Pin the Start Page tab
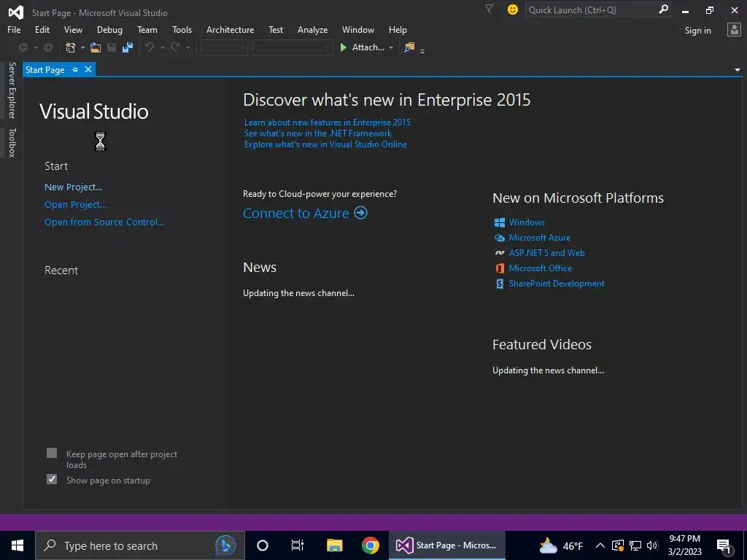This screenshot has height=560, width=747. click(74, 70)
